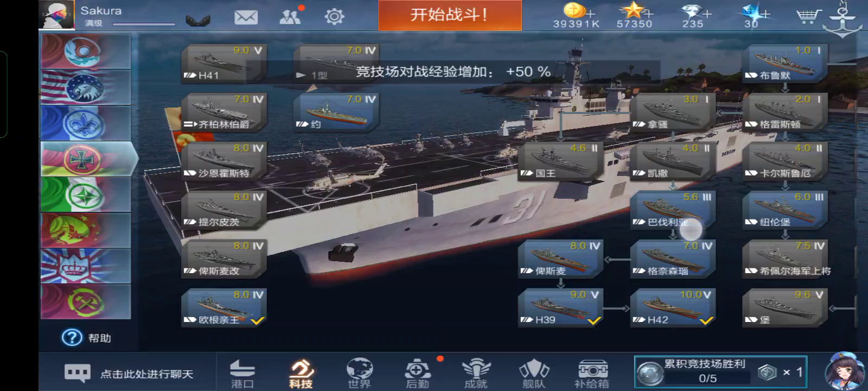
Task: Switch to the 港口 port tab
Action: tap(242, 374)
